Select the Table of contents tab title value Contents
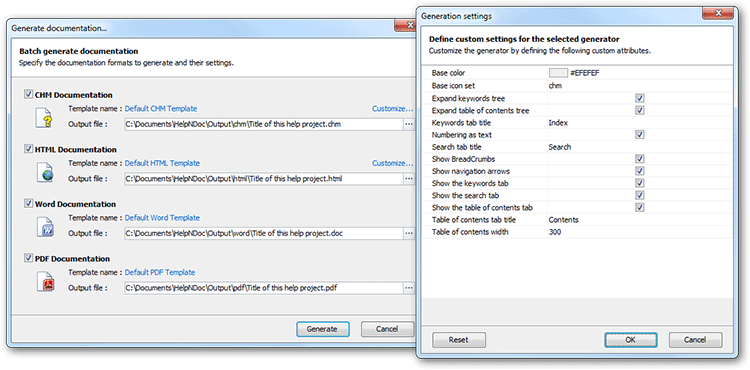This screenshot has width=750, height=370. 563,220
